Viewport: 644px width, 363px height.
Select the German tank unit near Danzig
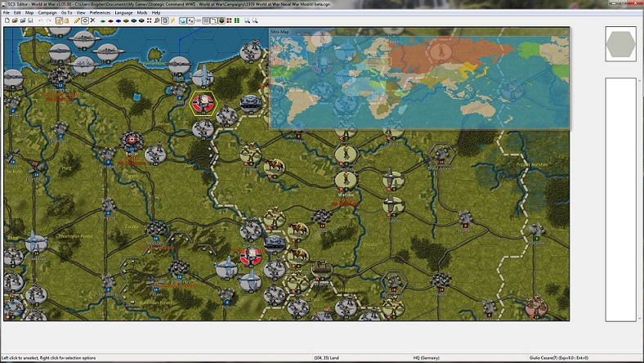(251, 103)
